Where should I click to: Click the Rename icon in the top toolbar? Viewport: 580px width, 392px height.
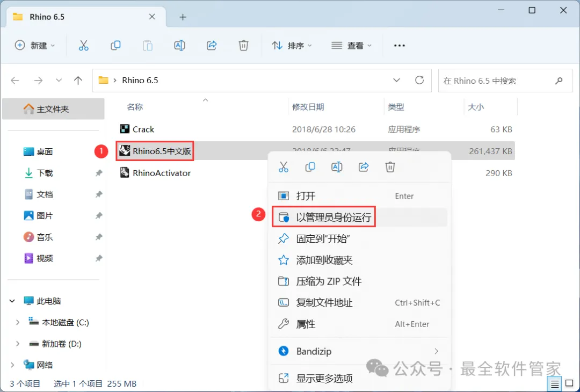[179, 46]
